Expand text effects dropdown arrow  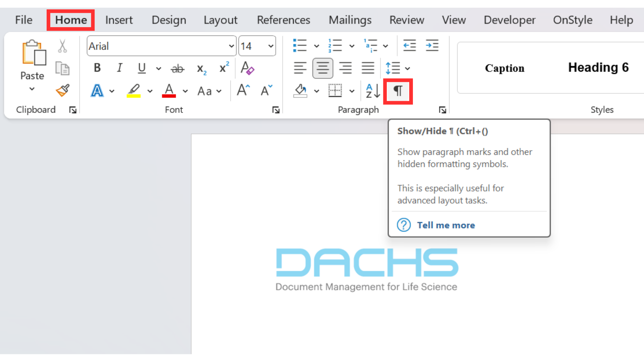[112, 91]
